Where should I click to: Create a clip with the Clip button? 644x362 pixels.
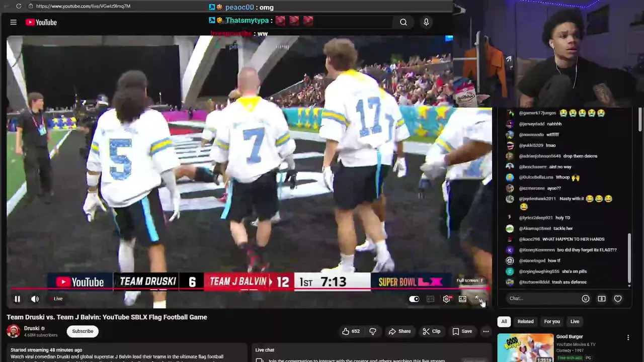click(432, 331)
